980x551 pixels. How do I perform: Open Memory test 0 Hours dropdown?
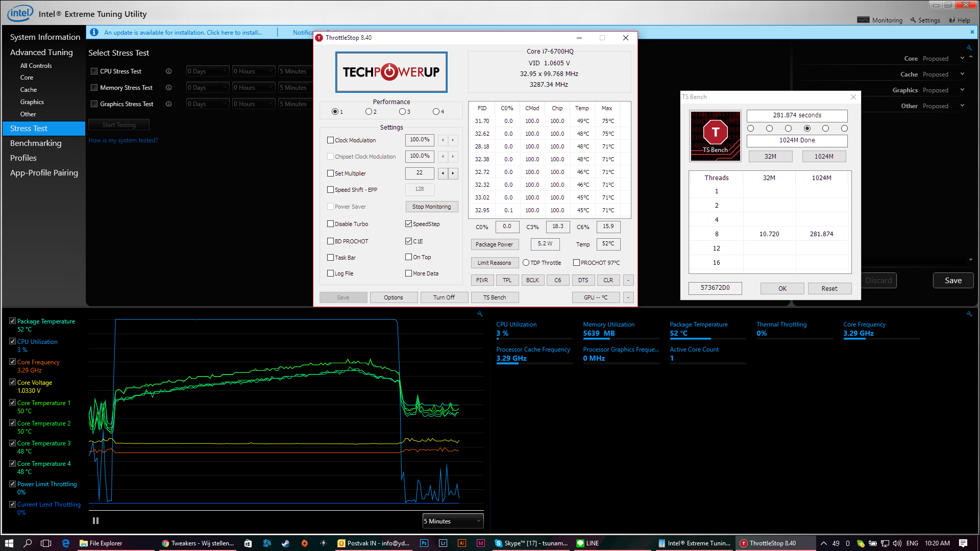[x=254, y=88]
